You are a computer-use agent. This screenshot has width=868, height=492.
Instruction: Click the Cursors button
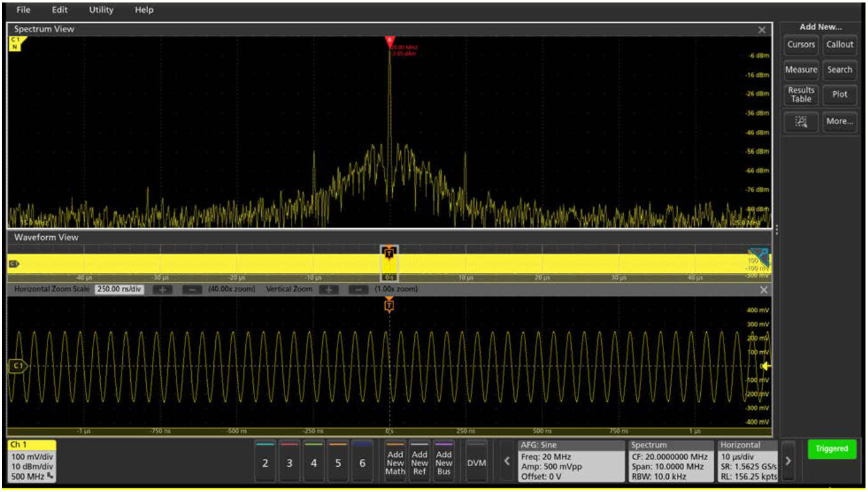(801, 44)
